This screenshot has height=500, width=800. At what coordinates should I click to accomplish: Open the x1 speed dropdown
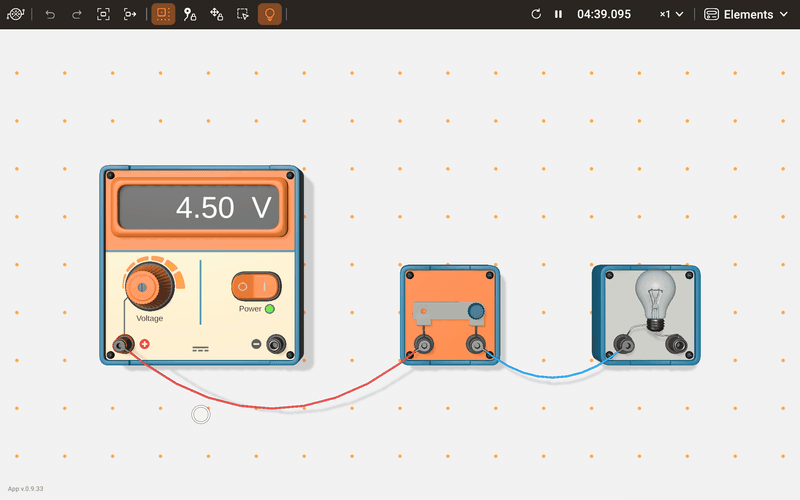(671, 14)
